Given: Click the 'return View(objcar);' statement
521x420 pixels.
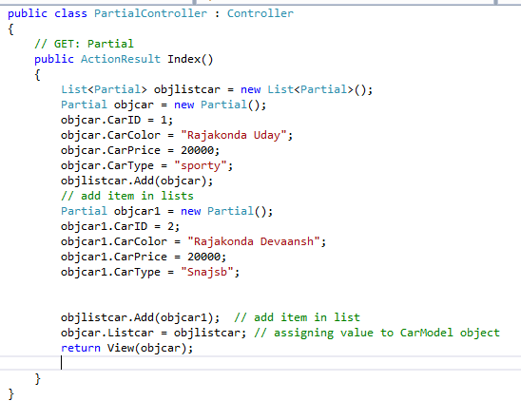Looking at the screenshot, I should pyautogui.click(x=127, y=349).
